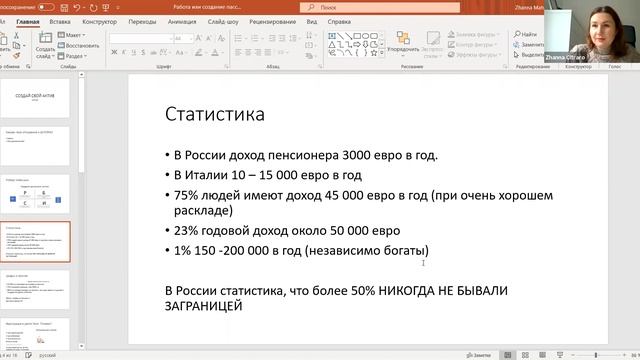Image resolution: width=640 pixels, height=360 pixels.
Task: Toggle underline Ч formatting
Action: (x=134, y=52)
